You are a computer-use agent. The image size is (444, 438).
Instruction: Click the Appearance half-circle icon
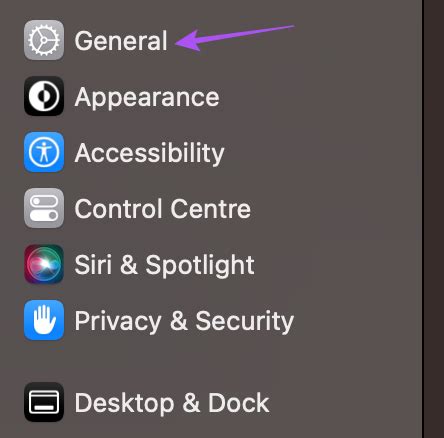tap(44, 96)
